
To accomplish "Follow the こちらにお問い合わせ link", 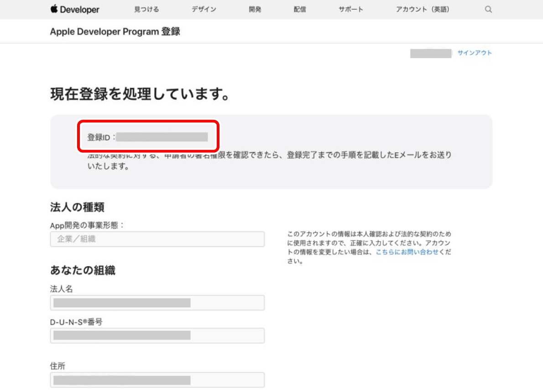I will 407,252.
